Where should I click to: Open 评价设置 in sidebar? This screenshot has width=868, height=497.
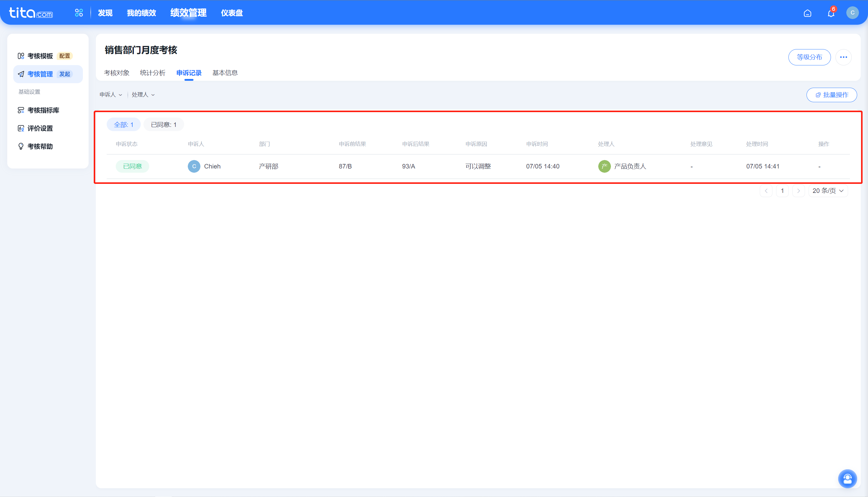(x=40, y=128)
